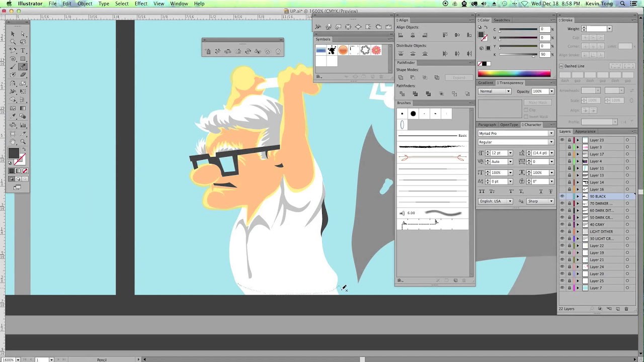
Task: Delete selected layer with trash icon
Action: coord(626,309)
